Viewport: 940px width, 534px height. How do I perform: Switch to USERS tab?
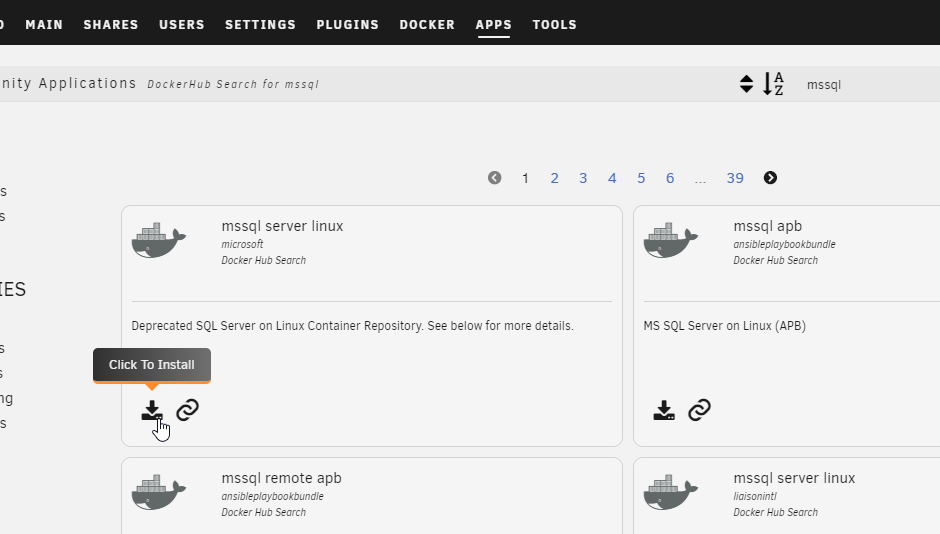click(182, 25)
